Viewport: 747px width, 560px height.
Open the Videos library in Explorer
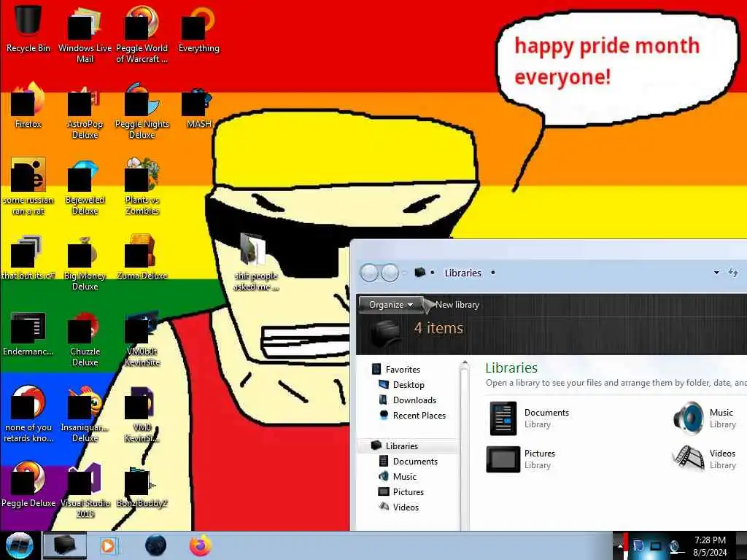coord(704,459)
